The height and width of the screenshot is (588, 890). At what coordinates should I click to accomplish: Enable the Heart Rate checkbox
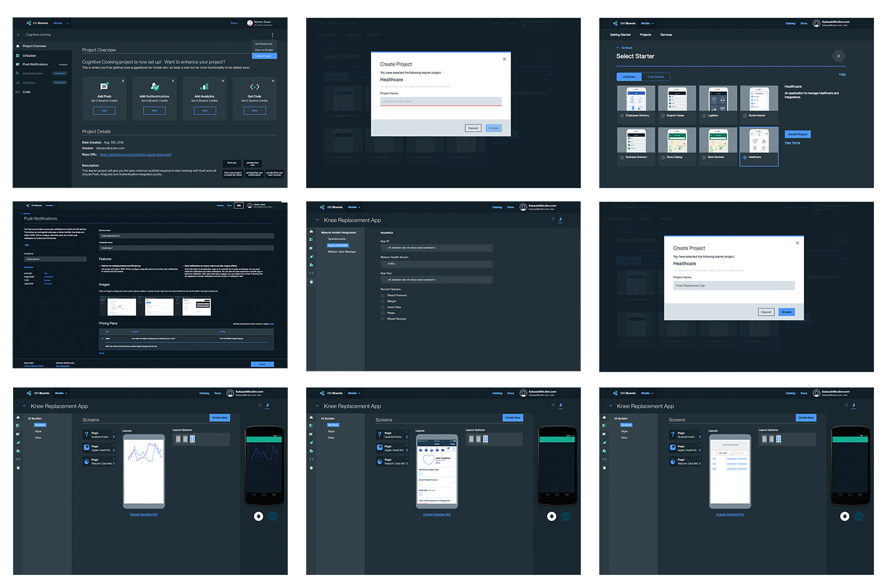click(383, 307)
